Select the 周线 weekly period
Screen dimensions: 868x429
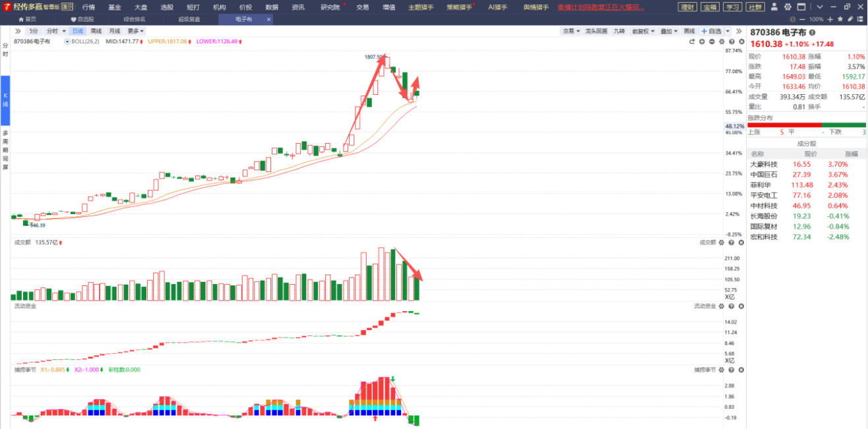point(96,31)
